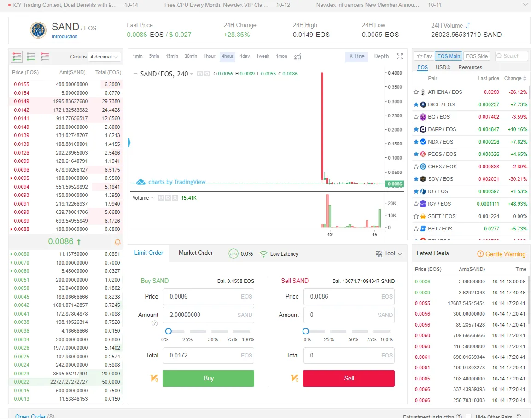Open ICY Trading Contest announcement
Image resolution: width=531 pixels, height=420 pixels.
click(64, 5)
